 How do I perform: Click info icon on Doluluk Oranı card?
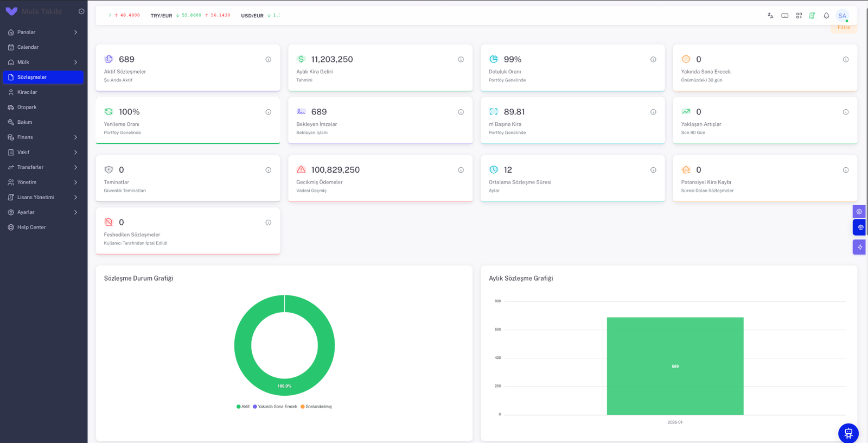pyautogui.click(x=653, y=60)
